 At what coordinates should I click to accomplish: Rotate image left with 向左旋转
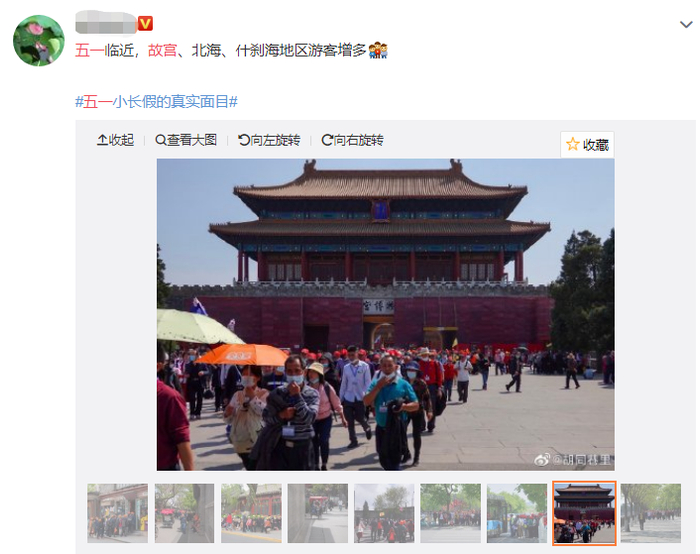(x=269, y=140)
